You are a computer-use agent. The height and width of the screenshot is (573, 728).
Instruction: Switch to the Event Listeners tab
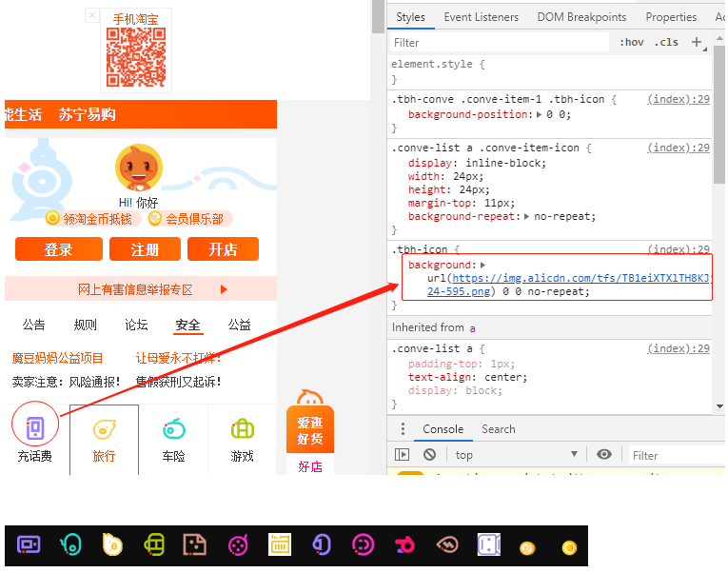(481, 17)
